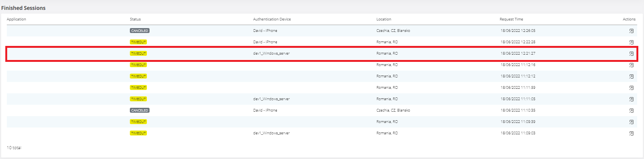Select dev1_Windows_server in the highlighted row
The height and width of the screenshot is (159, 644).
pos(271,54)
